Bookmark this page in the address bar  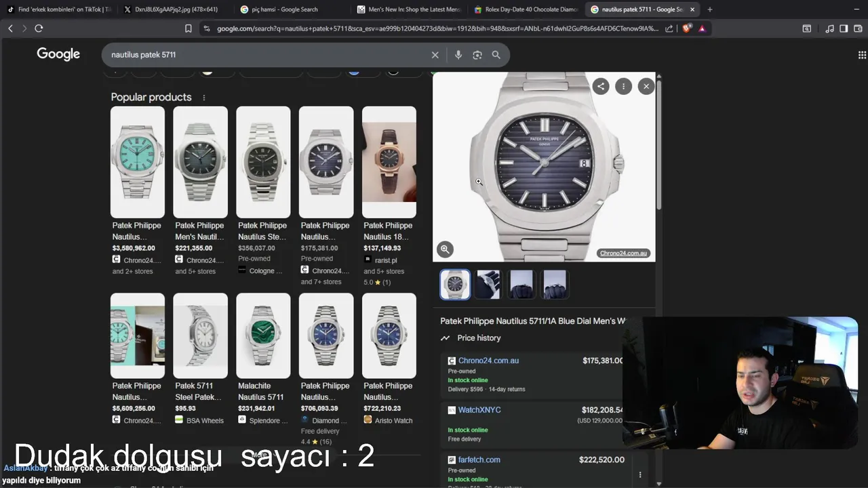[189, 28]
